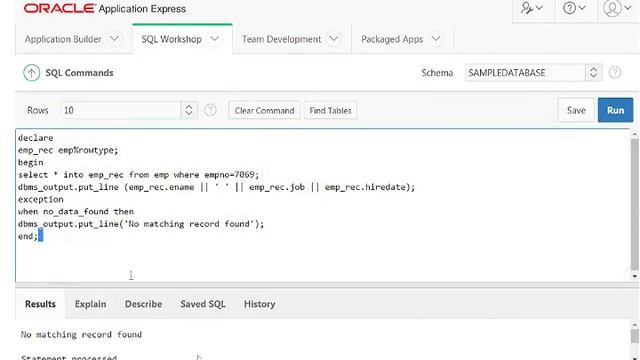Screen dimensions: 640x360
Task: Open the Team Development tab
Action: tap(281, 39)
